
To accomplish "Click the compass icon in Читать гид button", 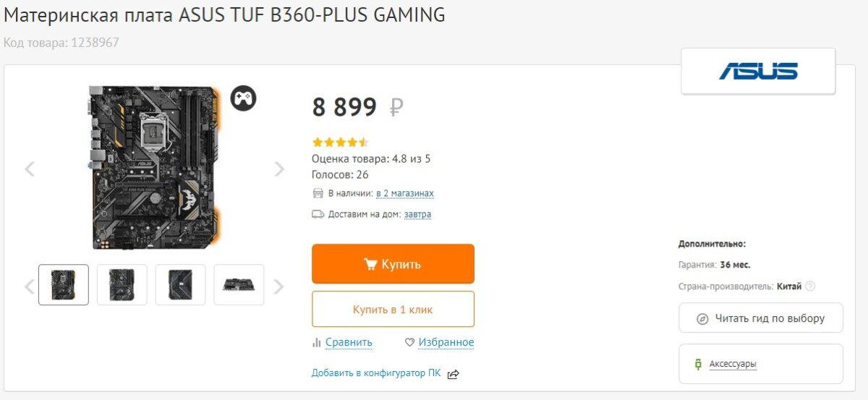I will [x=702, y=318].
